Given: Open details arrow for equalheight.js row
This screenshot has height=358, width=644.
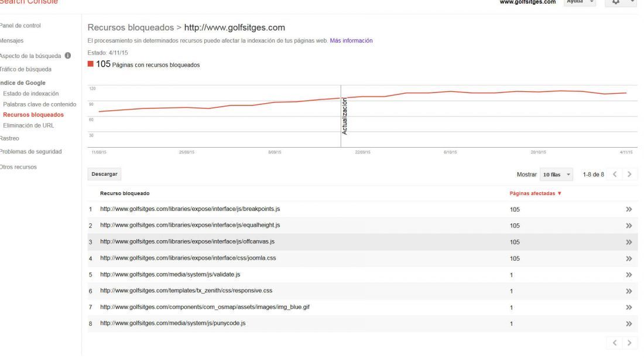Looking at the screenshot, I should point(628,226).
